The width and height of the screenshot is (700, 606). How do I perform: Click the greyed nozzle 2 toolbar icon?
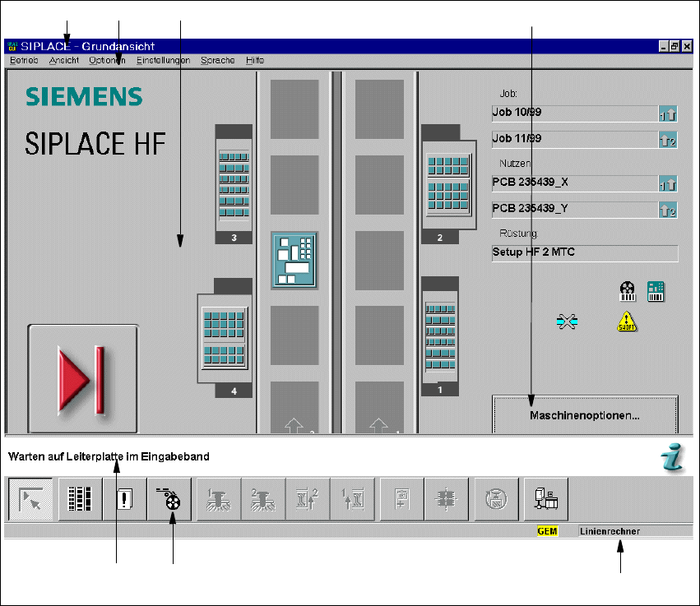(x=263, y=499)
